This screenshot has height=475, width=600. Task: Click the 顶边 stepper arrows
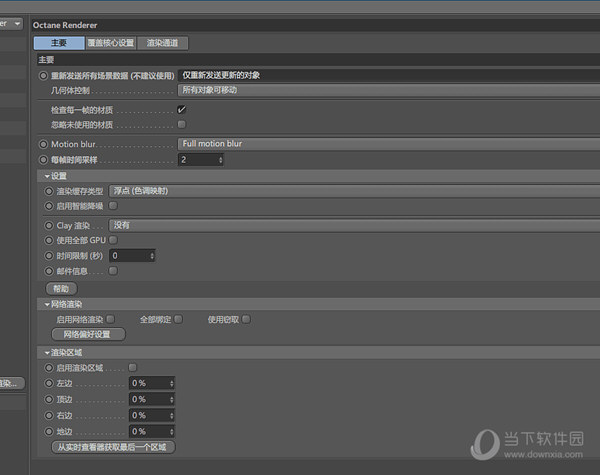click(172, 399)
